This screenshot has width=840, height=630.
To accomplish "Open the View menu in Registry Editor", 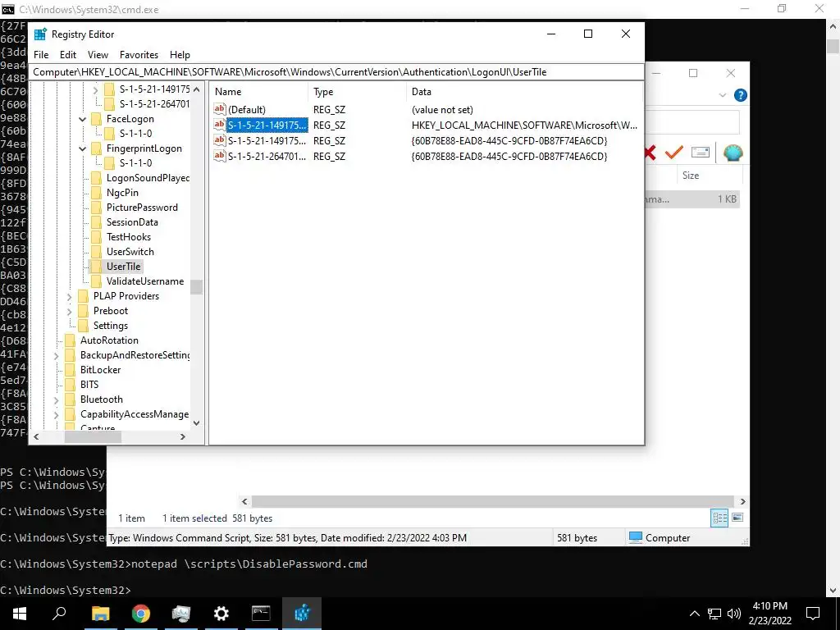I will pos(98,55).
